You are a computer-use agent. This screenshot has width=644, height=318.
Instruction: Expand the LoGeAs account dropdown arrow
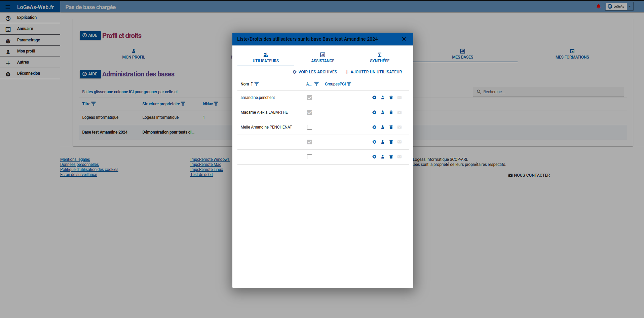pos(630,6)
